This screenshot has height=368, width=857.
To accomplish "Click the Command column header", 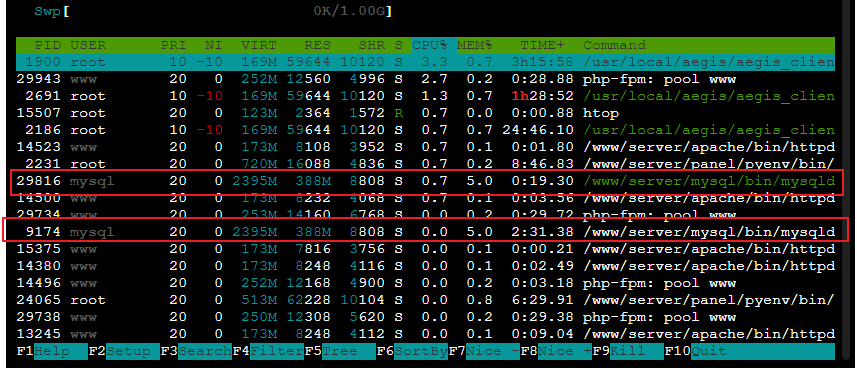I will [614, 45].
